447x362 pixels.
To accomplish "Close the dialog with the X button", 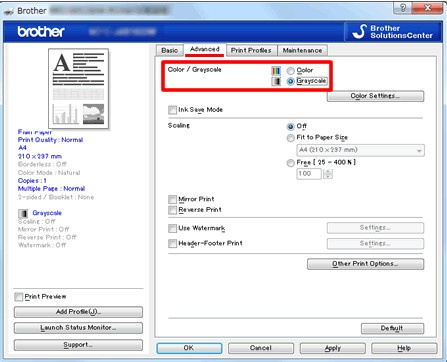I will point(428,8).
